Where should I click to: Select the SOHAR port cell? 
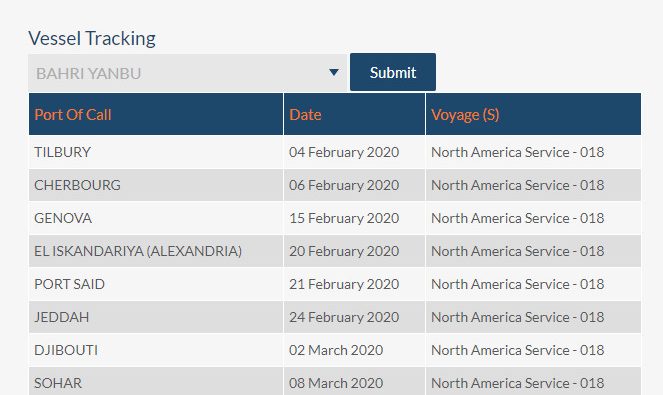(156, 381)
